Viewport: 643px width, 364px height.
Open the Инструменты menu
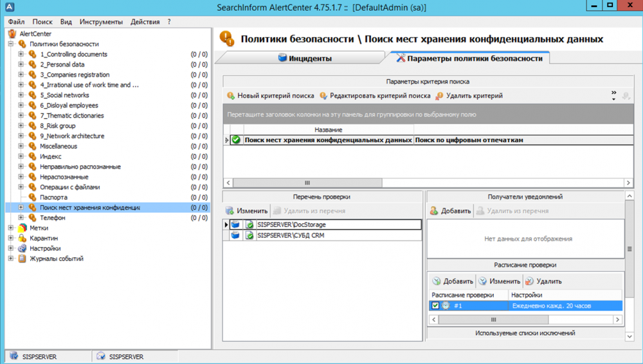click(101, 22)
